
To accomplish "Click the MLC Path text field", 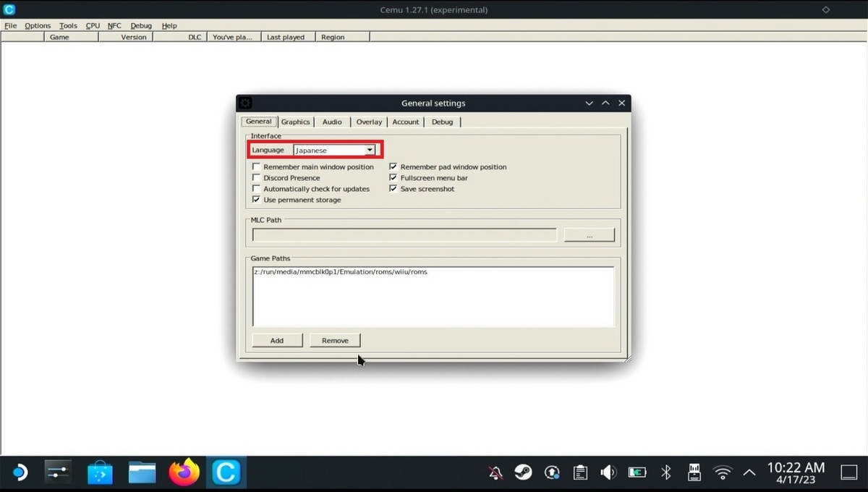I will click(404, 235).
